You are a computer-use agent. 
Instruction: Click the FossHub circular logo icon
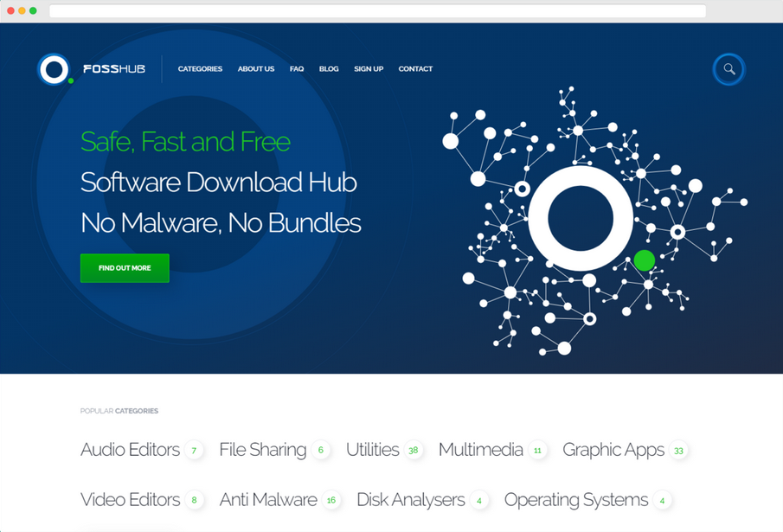pyautogui.click(x=54, y=69)
